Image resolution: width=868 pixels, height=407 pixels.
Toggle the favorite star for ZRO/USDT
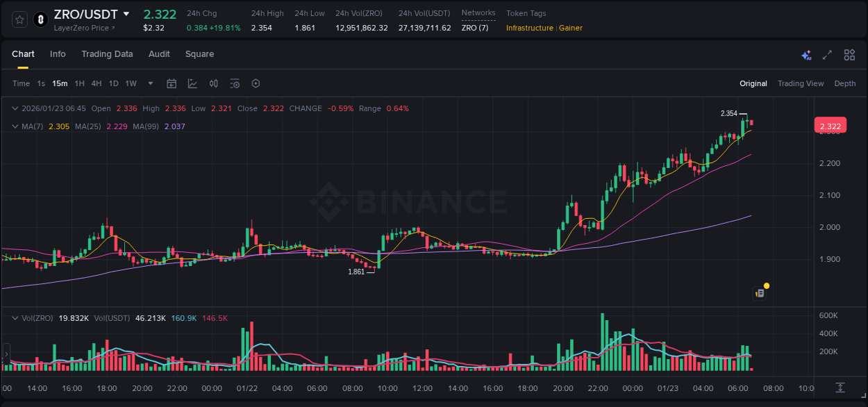19,19
